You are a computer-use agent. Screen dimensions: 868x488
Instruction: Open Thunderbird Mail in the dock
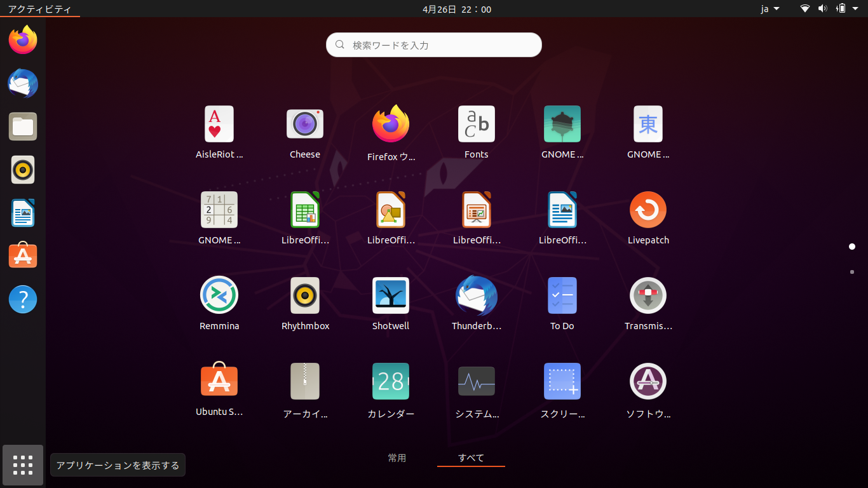[x=23, y=83]
